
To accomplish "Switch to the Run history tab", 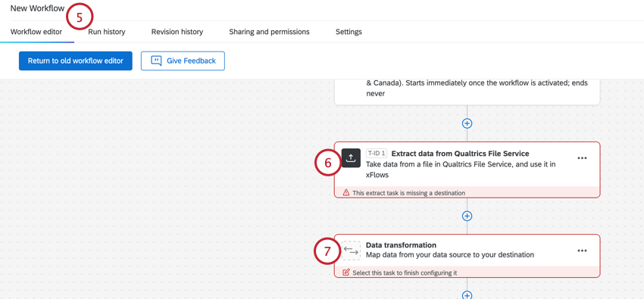I will [x=106, y=32].
